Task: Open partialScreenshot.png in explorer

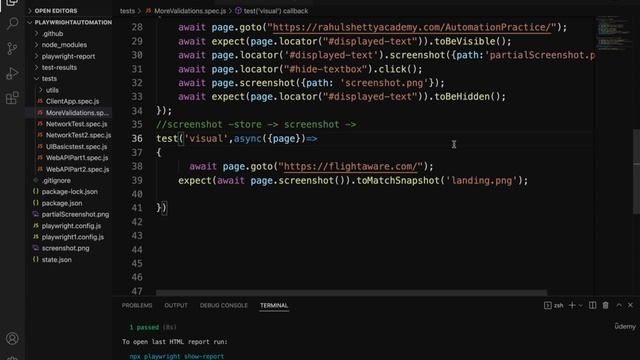Action: pyautogui.click(x=75, y=214)
